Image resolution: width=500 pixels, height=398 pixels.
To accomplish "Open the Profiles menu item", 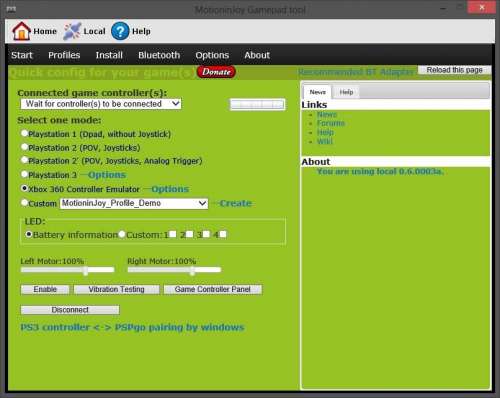I will (x=64, y=55).
